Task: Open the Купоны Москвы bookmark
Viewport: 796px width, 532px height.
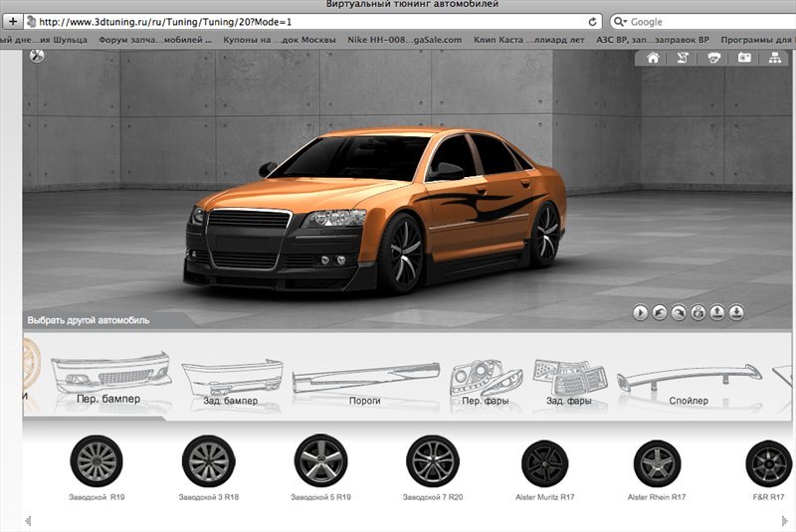Action: (280, 40)
